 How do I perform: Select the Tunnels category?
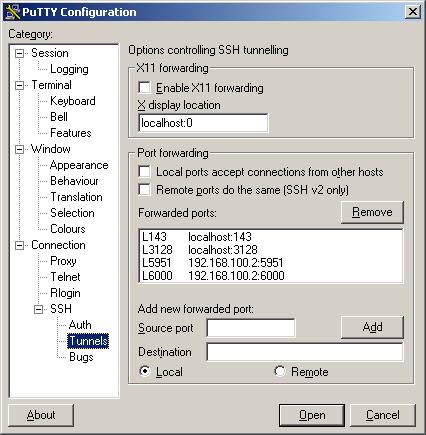click(x=88, y=341)
